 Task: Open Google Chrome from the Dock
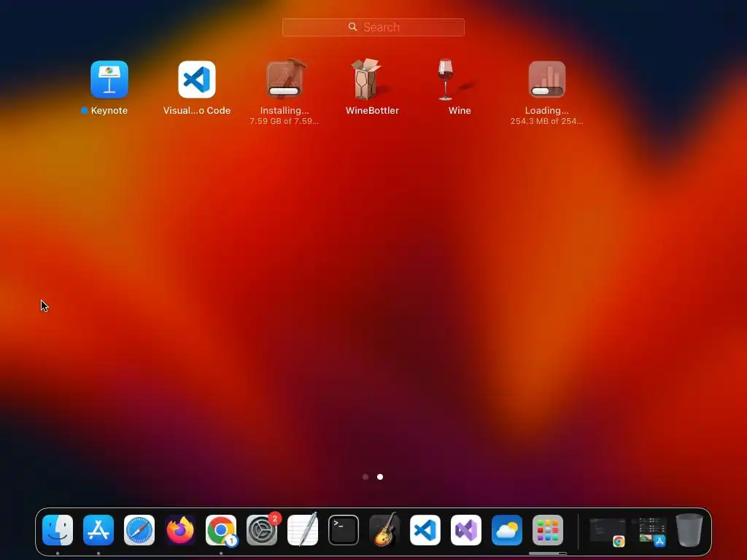click(x=221, y=530)
